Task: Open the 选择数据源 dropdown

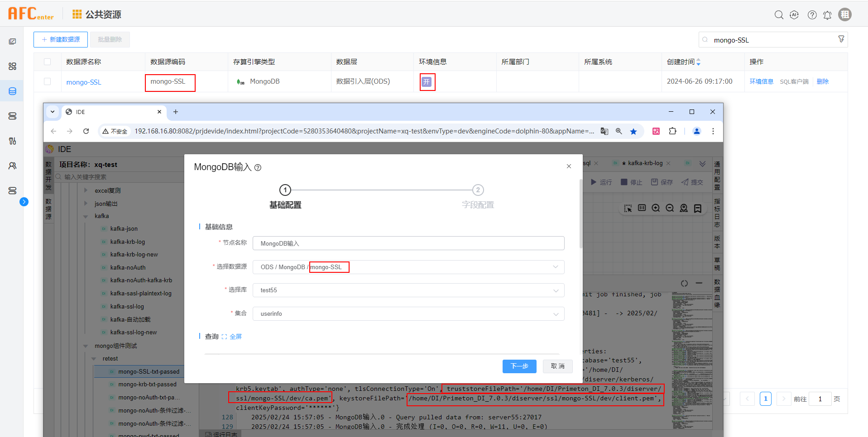Action: pyautogui.click(x=408, y=267)
